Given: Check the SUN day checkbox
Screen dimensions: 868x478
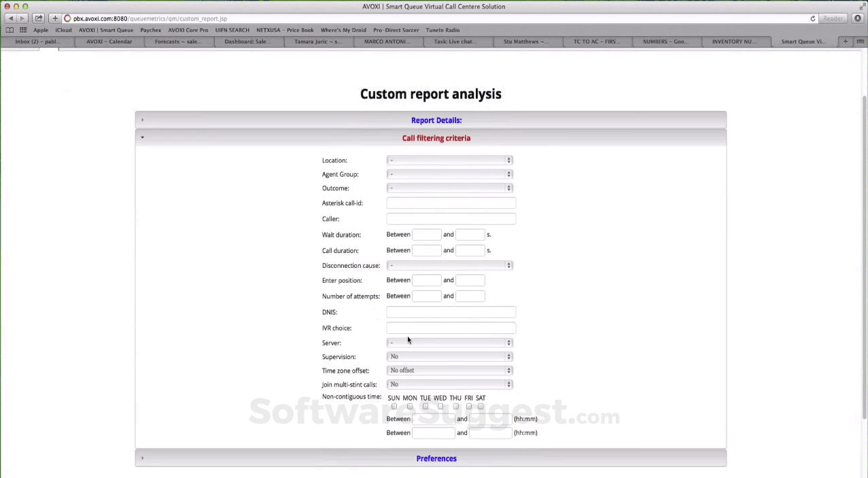Looking at the screenshot, I should 394,407.
